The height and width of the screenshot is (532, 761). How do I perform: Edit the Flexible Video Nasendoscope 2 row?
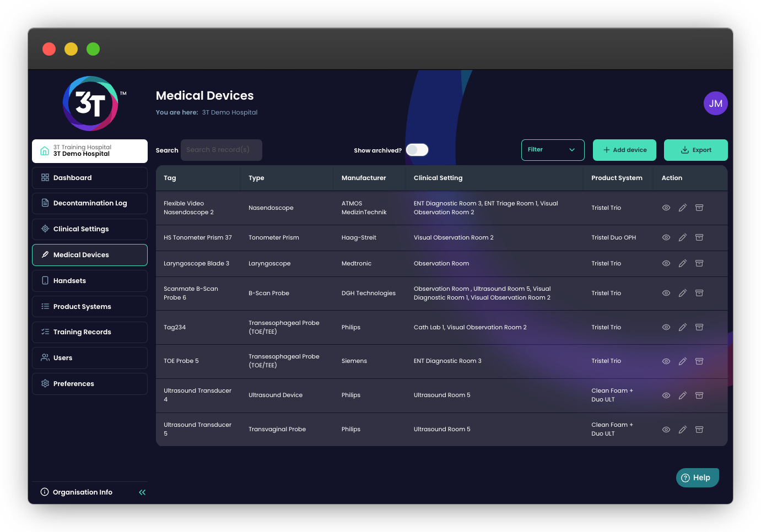(x=683, y=208)
